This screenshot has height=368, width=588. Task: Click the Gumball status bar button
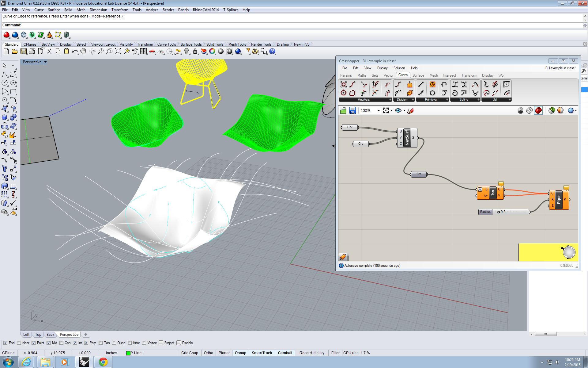pyautogui.click(x=285, y=353)
